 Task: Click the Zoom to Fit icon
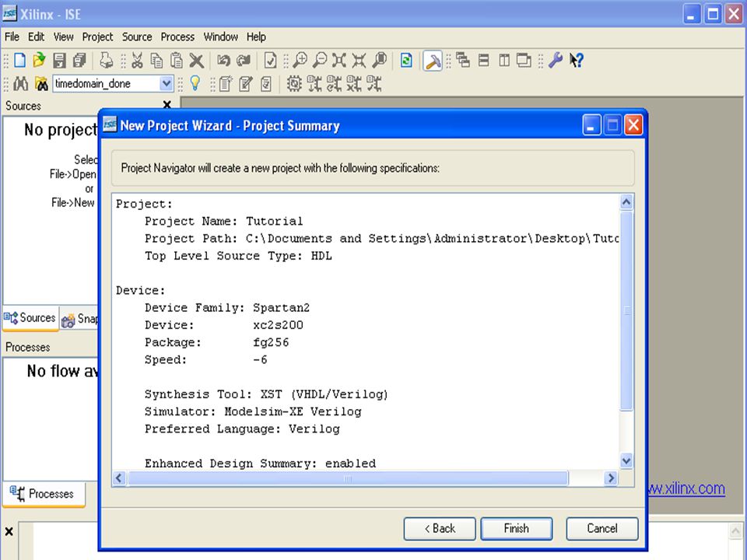point(339,61)
